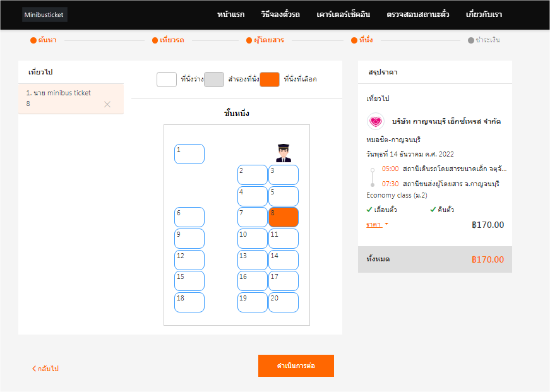Click the green check next to คืนตั๋ว

point(433,210)
